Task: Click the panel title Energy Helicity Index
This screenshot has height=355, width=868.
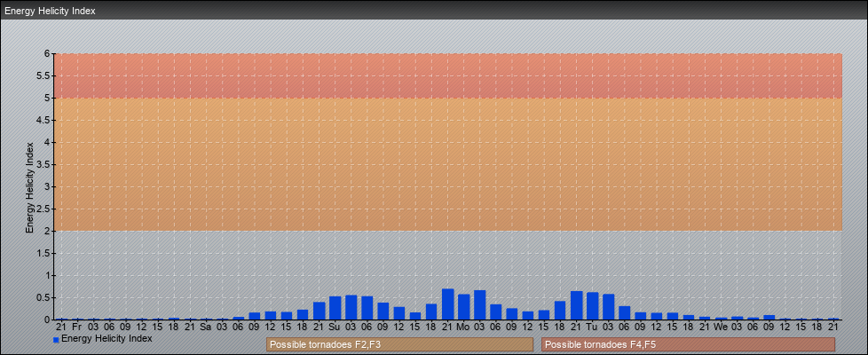Action: pos(51,11)
